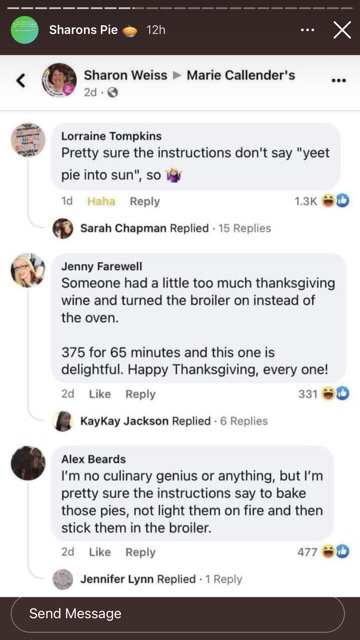Close the story with the X icon
The width and height of the screenshot is (360, 640).
click(342, 31)
